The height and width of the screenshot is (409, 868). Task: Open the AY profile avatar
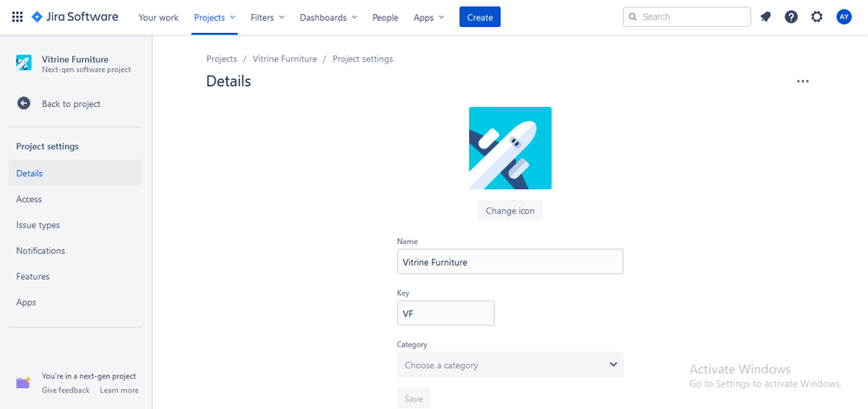coord(844,17)
